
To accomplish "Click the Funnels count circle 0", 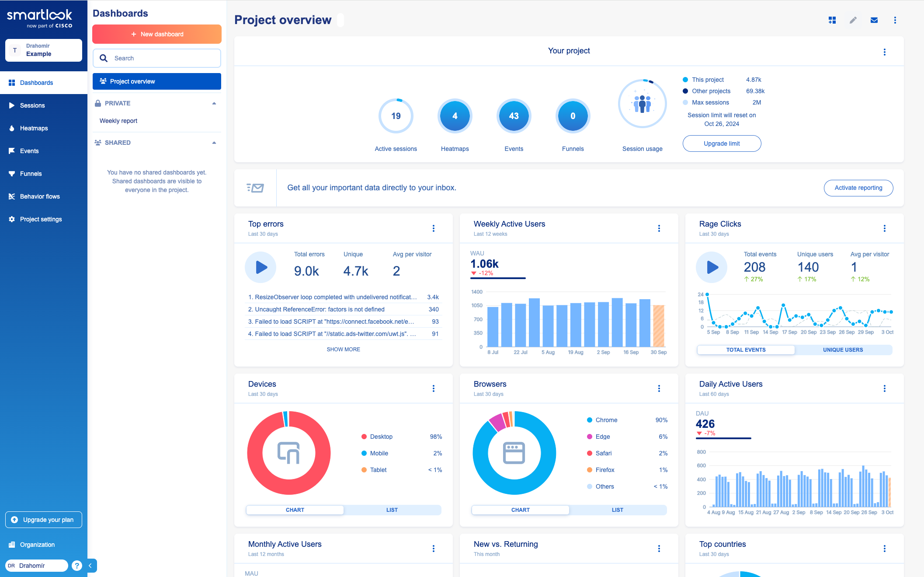I will click(573, 116).
